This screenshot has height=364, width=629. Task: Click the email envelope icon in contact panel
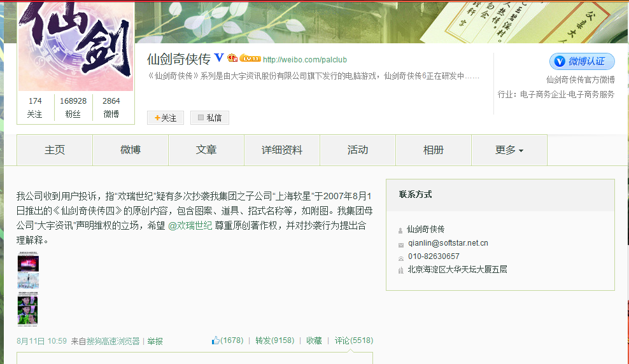400,244
